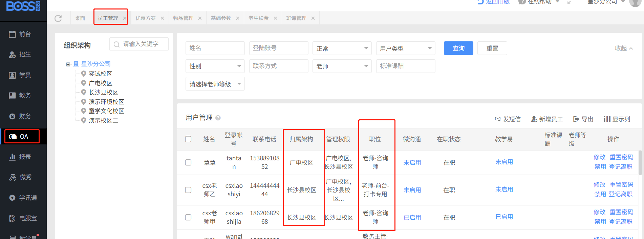Screen dimensions: 644x239
Task: Switch to the 班课管理 tab
Action: pyautogui.click(x=296, y=18)
